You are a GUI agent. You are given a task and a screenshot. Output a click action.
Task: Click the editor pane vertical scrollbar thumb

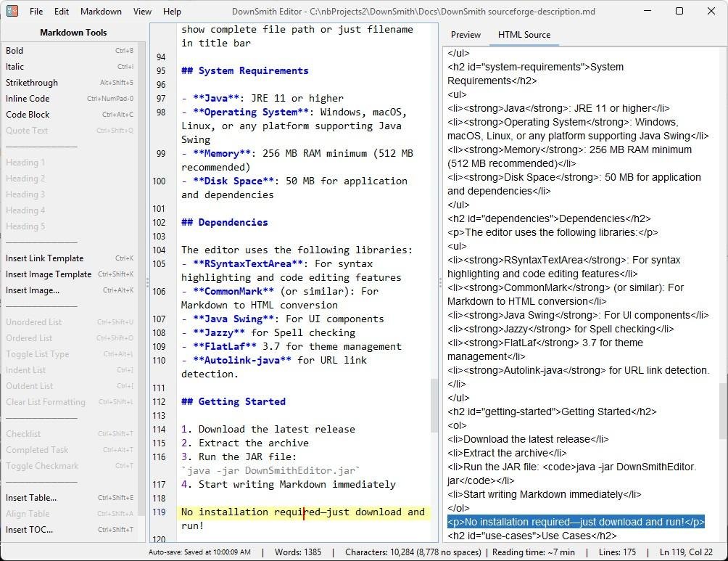click(x=434, y=405)
